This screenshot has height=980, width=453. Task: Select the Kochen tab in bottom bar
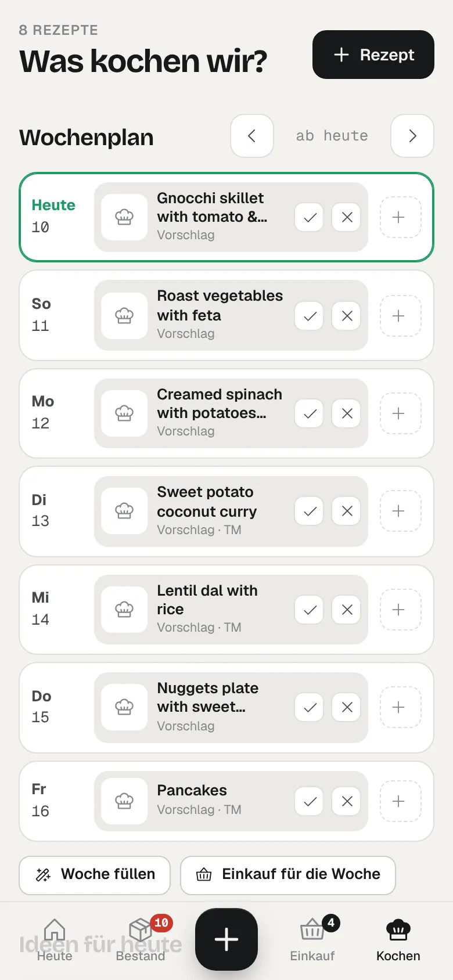tap(398, 939)
